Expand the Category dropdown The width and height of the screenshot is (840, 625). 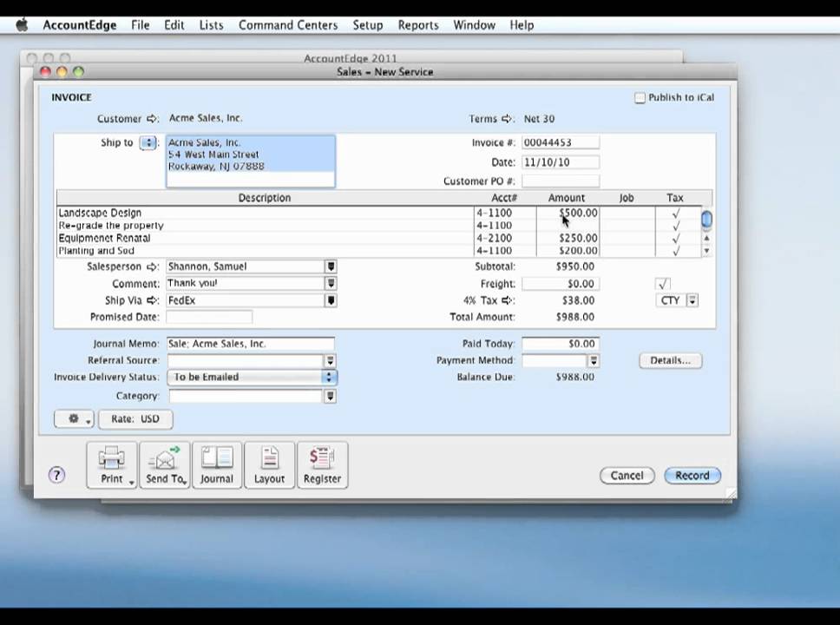tap(330, 396)
